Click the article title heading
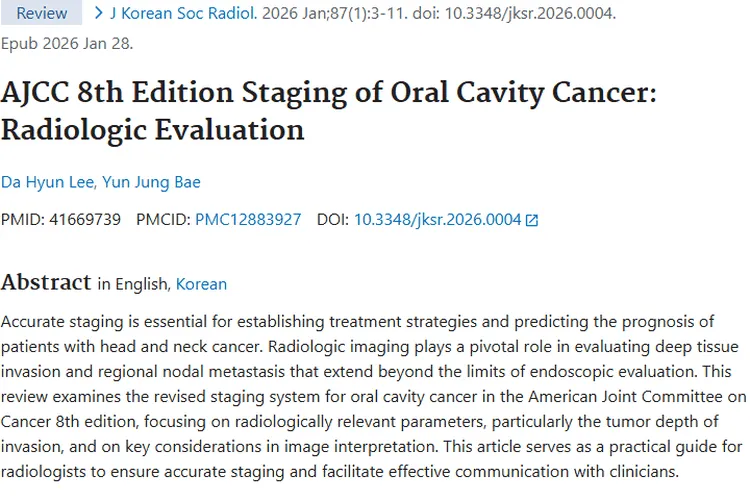The width and height of the screenshot is (750, 500). (326, 110)
